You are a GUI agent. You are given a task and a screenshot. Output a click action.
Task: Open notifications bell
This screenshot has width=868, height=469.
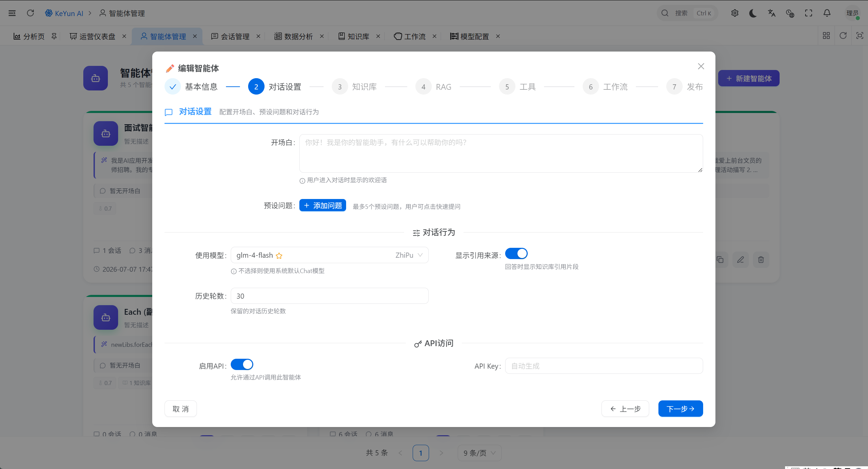(827, 13)
